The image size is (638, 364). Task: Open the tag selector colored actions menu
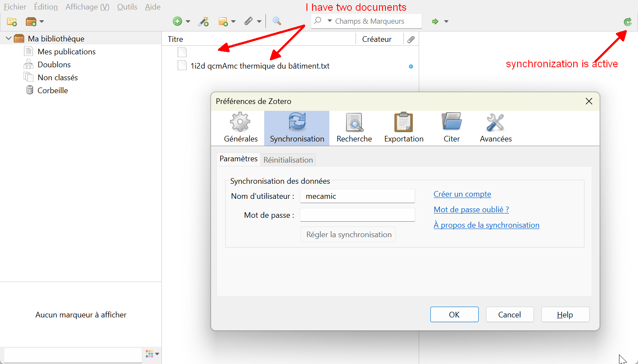[x=152, y=354]
